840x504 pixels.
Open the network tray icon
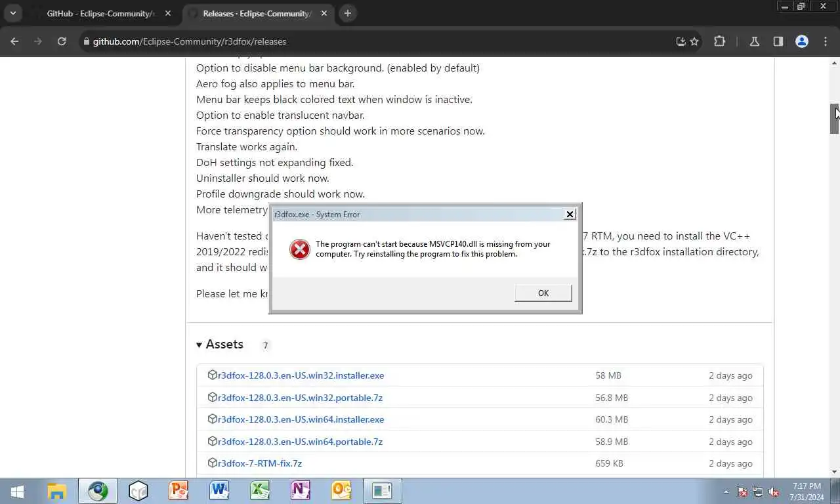click(758, 492)
